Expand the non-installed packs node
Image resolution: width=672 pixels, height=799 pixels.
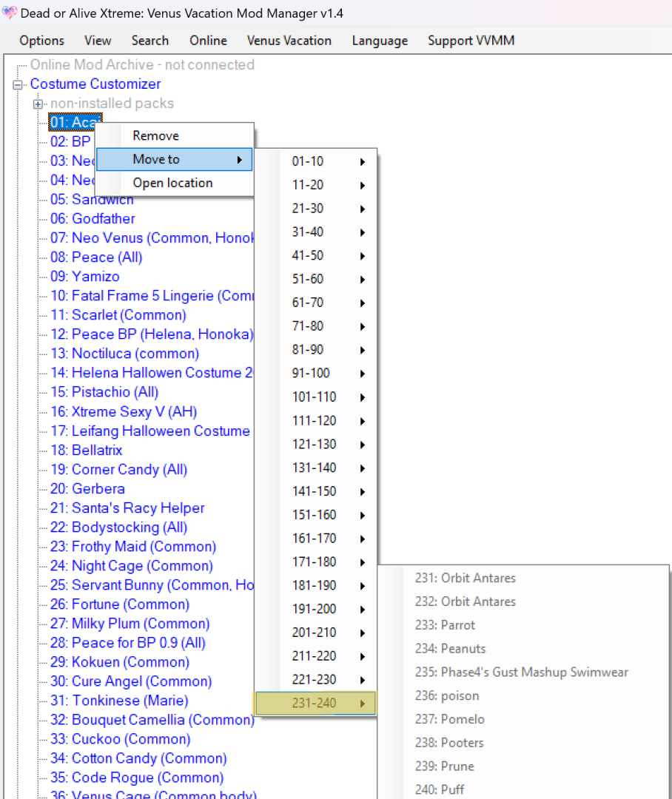click(x=38, y=104)
